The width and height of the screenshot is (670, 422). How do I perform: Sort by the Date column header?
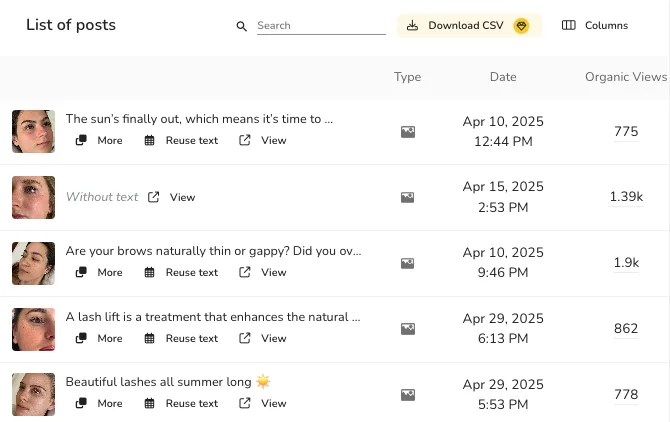(503, 77)
